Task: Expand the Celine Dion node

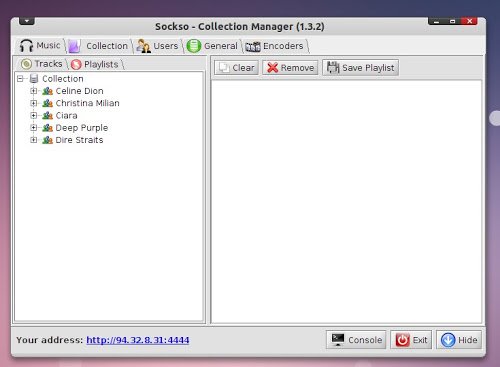Action: point(33,91)
